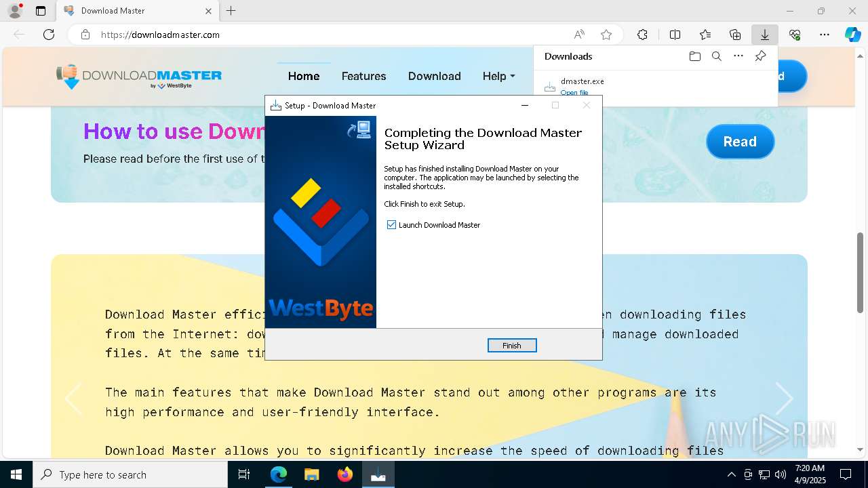
Task: Go to the Home menu item
Action: [x=304, y=76]
